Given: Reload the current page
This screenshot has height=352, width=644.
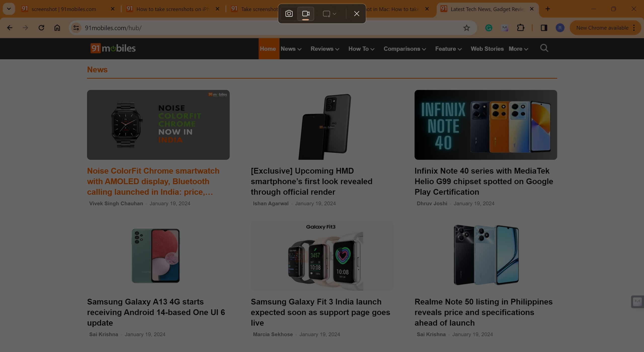Looking at the screenshot, I should [x=42, y=28].
